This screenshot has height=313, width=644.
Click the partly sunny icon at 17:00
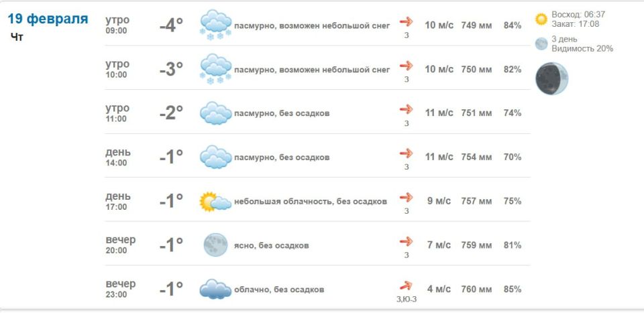[215, 201]
